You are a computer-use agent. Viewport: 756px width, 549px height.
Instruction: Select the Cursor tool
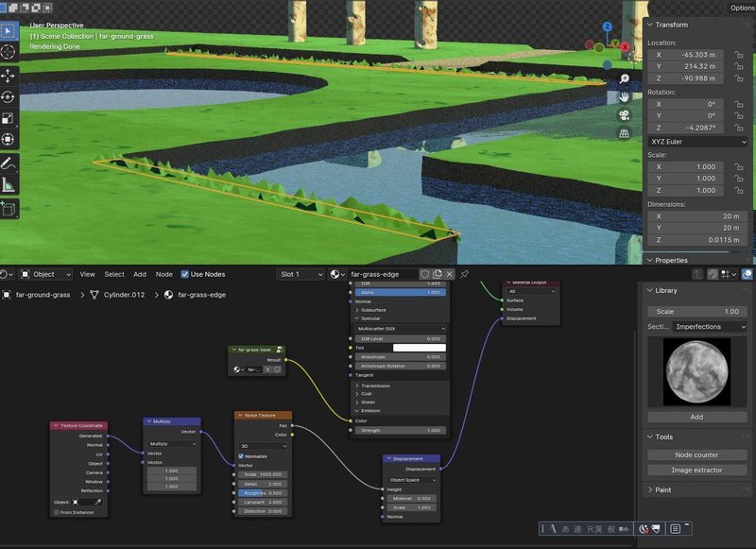[9, 52]
